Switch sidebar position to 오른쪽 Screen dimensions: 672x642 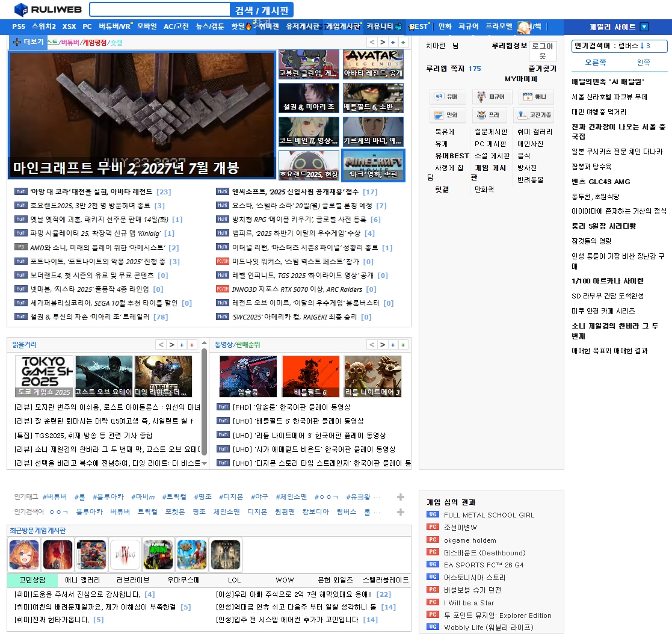point(596,63)
